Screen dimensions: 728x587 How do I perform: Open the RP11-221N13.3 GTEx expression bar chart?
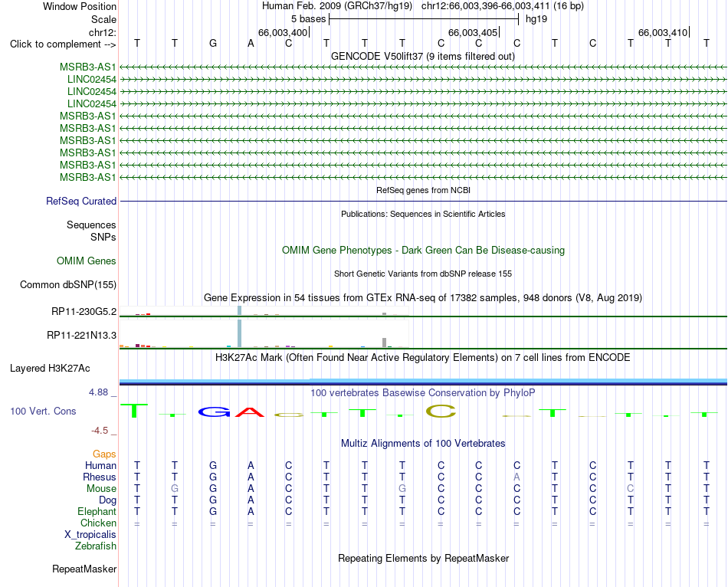click(x=264, y=334)
